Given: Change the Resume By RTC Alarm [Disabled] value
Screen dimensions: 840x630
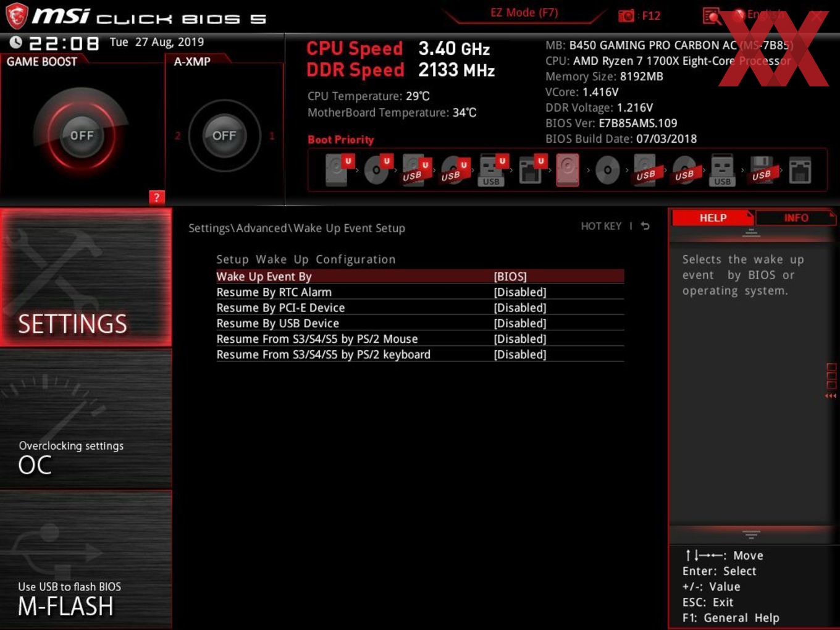Looking at the screenshot, I should (520, 292).
